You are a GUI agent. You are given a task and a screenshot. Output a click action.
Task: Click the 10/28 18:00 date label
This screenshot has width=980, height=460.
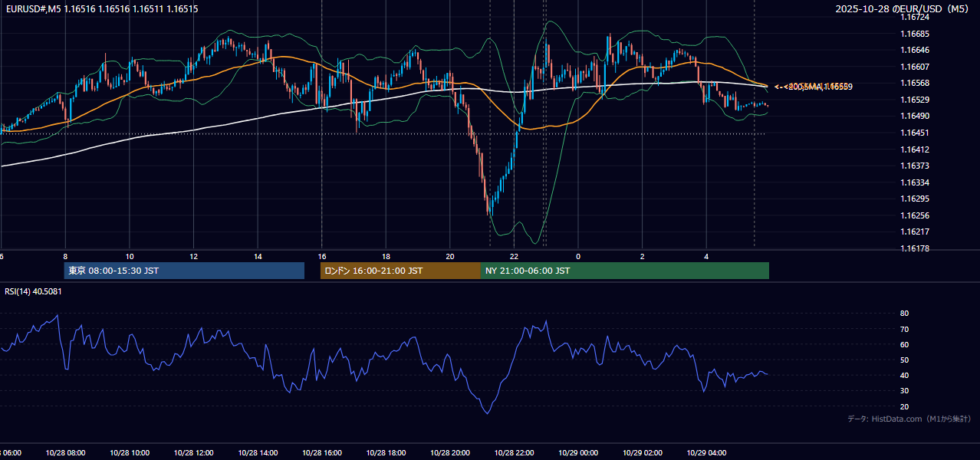(x=386, y=452)
